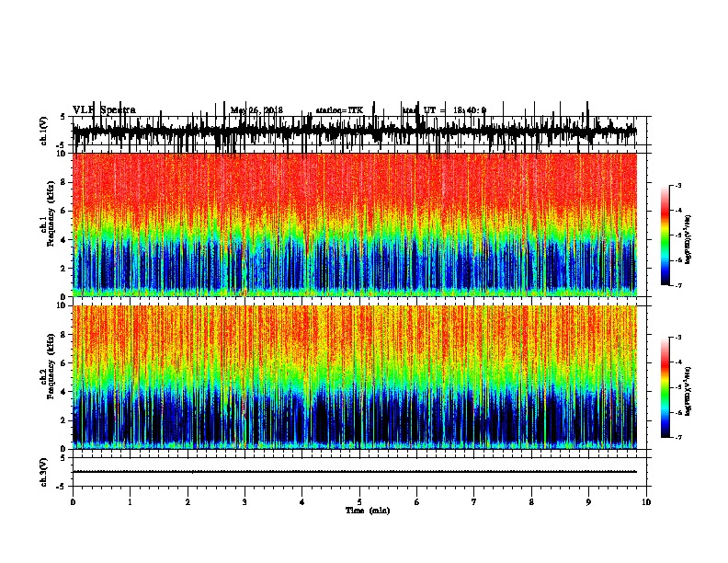The image size is (728, 563).
Task: Click the date label in the header
Action: (256, 110)
